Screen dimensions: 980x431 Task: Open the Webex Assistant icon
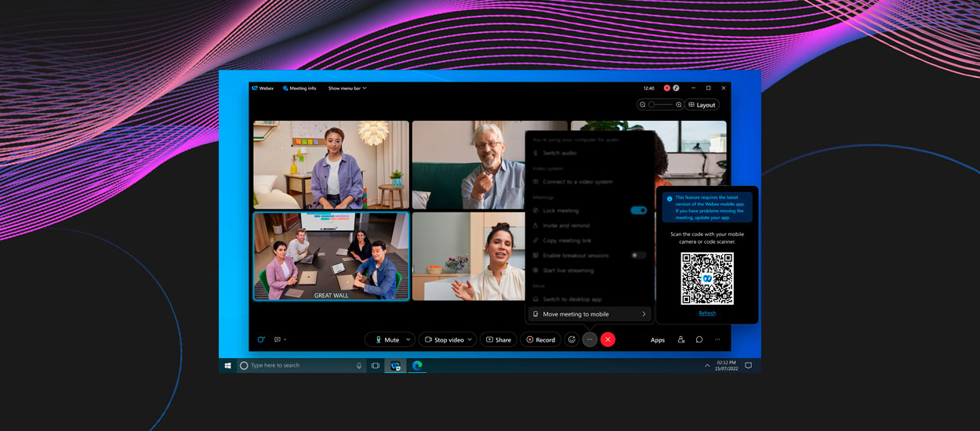coord(261,339)
